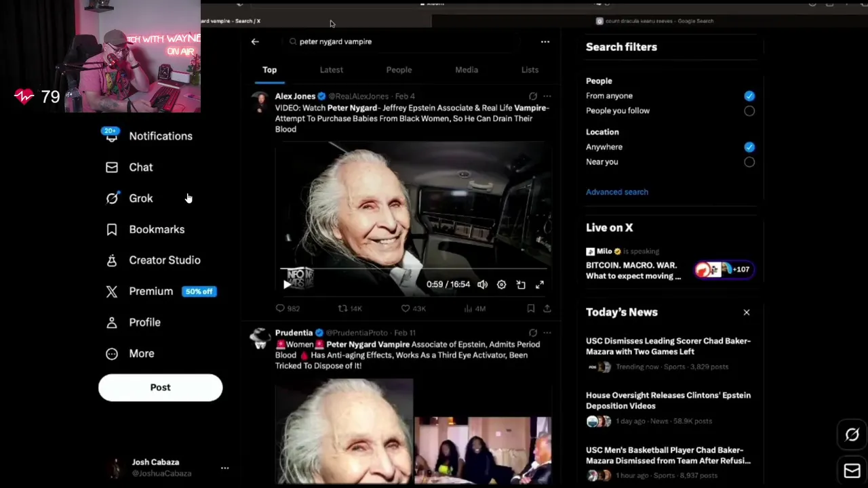Image resolution: width=868 pixels, height=488 pixels.
Task: Select From anyone radio option
Action: click(x=749, y=96)
